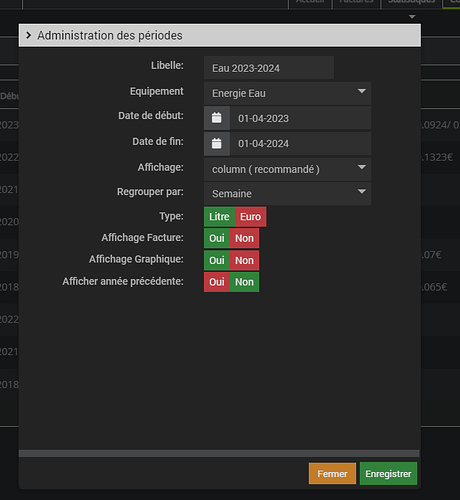Click the Date de début value field

pyautogui.click(x=300, y=118)
